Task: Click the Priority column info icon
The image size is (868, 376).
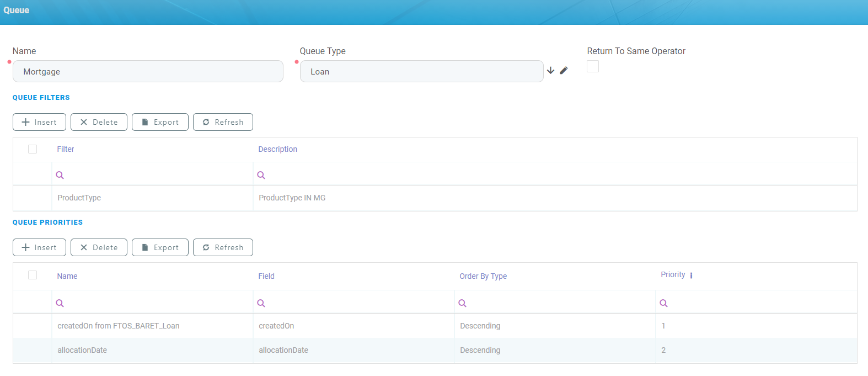Action: [691, 276]
